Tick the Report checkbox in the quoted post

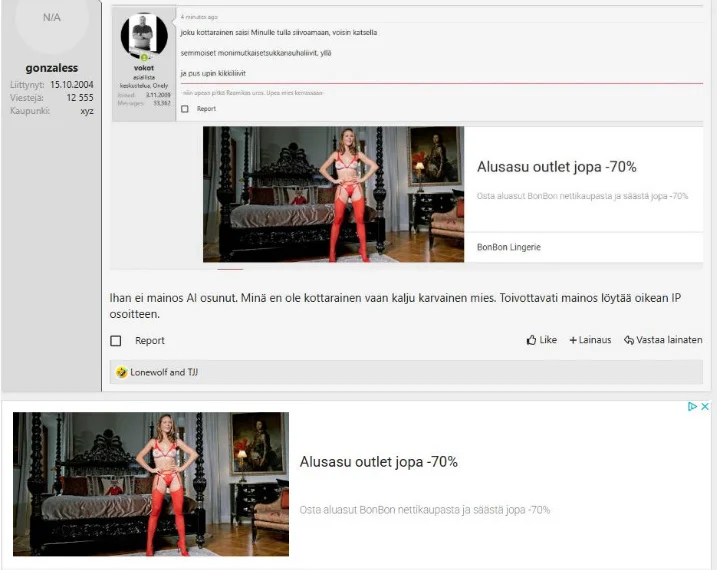[185, 109]
